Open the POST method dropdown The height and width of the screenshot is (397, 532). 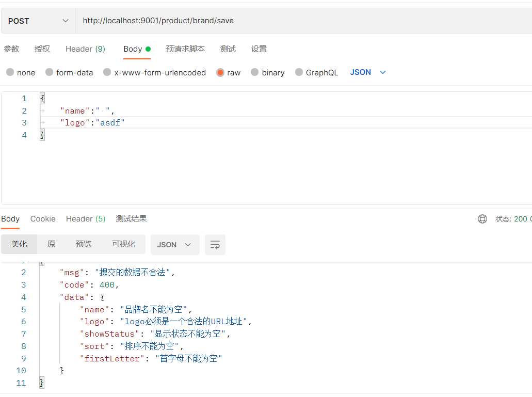[x=38, y=21]
